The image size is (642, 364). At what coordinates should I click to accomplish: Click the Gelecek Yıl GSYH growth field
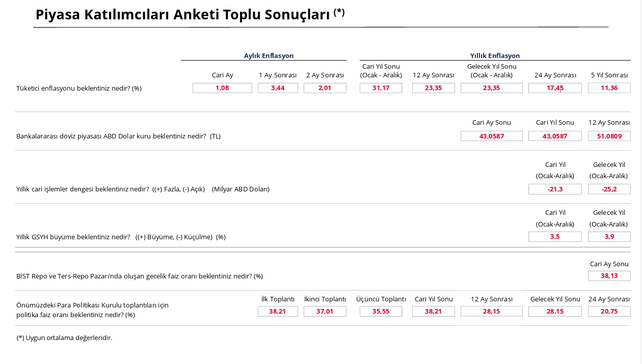point(609,237)
